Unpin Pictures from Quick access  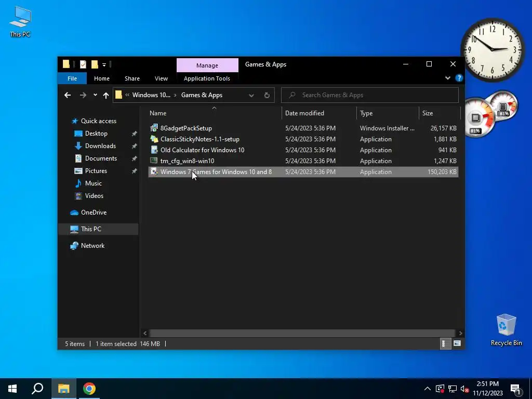135,171
